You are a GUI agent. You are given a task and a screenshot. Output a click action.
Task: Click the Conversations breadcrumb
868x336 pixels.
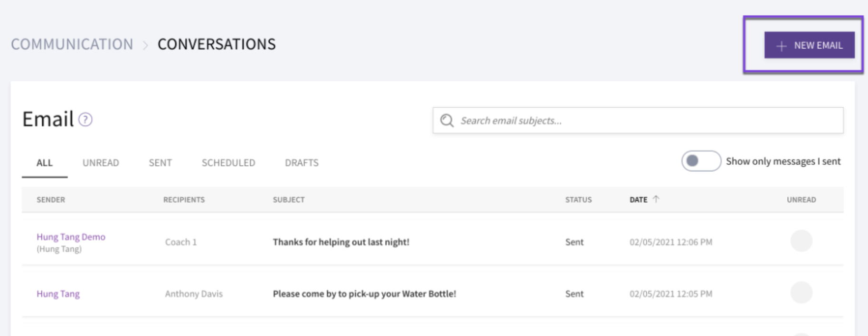pyautogui.click(x=217, y=44)
